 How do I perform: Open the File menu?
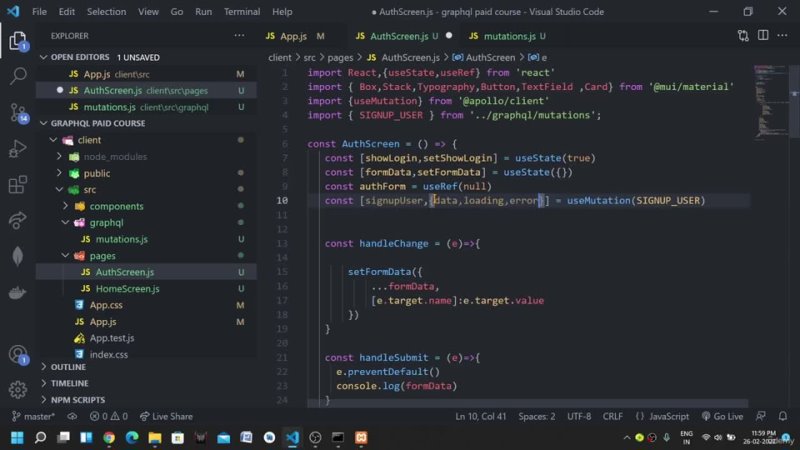39,11
